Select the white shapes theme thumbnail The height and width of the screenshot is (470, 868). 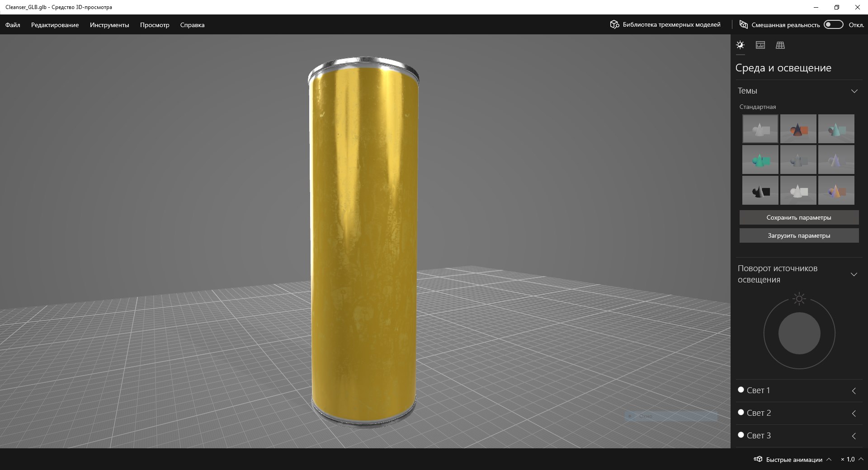point(798,190)
